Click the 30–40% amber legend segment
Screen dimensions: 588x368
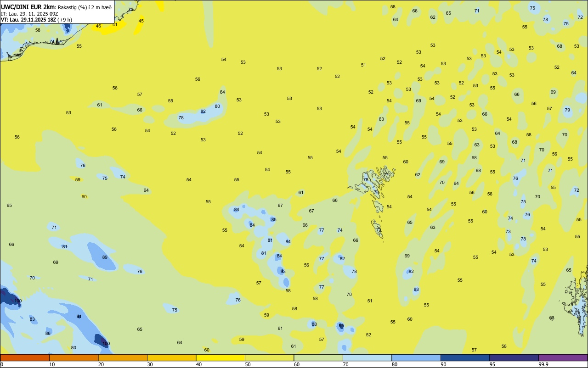pyautogui.click(x=171, y=357)
